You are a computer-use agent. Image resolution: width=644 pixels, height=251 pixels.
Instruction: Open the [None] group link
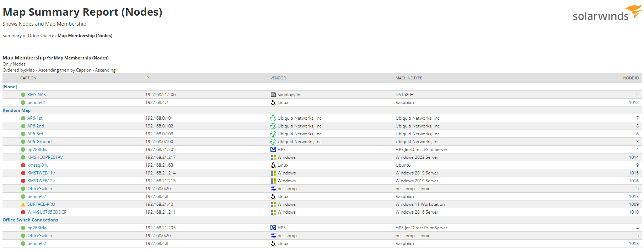coord(10,87)
